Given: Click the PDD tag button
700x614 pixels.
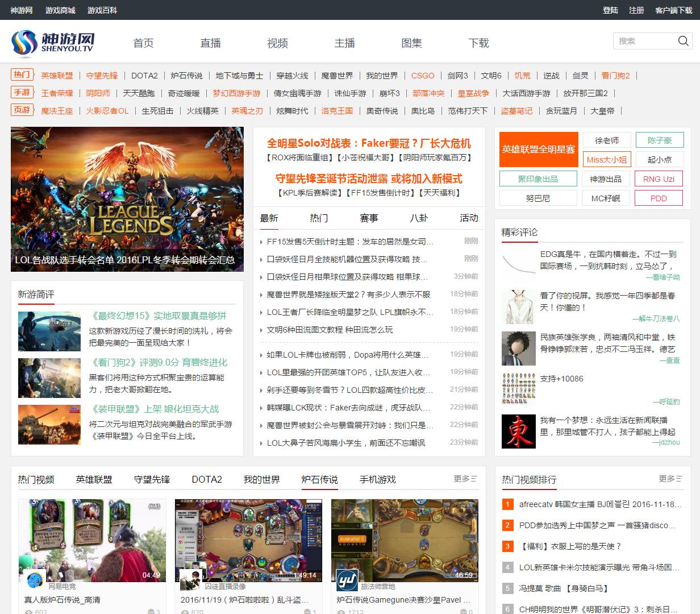Looking at the screenshot, I should click(659, 198).
